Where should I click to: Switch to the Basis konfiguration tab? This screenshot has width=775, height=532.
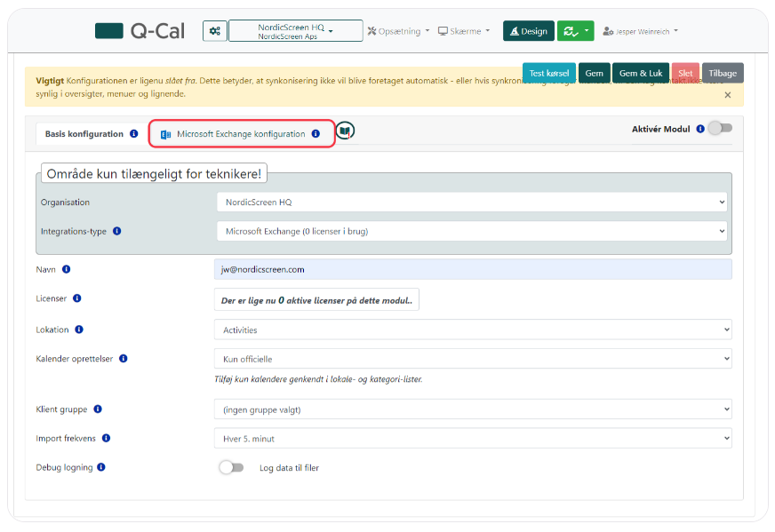[x=84, y=134]
